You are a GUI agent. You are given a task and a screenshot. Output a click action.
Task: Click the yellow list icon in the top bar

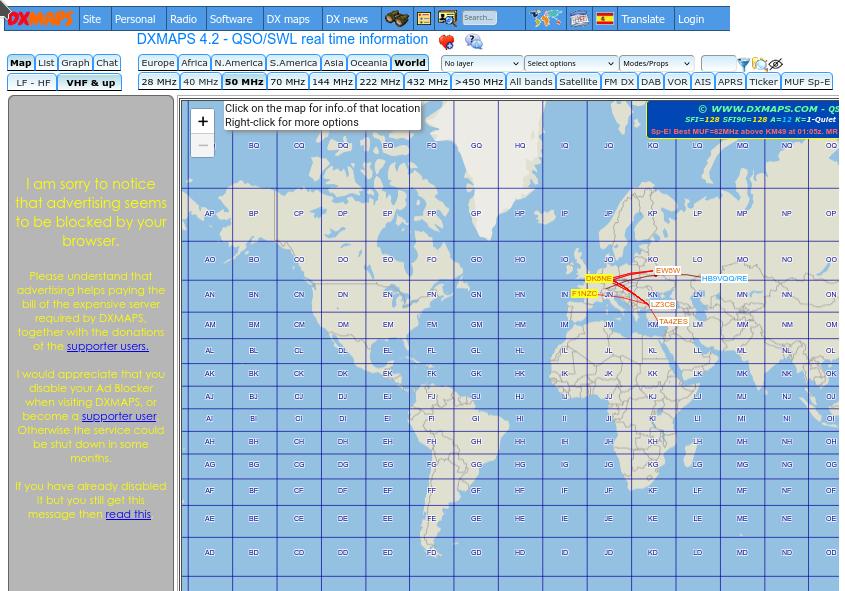tap(424, 19)
